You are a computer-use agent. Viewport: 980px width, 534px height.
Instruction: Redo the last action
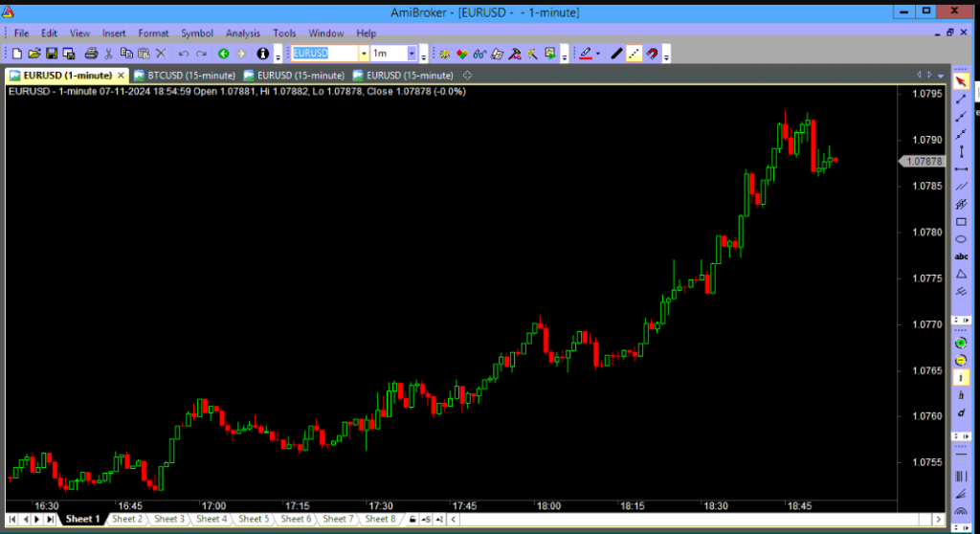[201, 54]
